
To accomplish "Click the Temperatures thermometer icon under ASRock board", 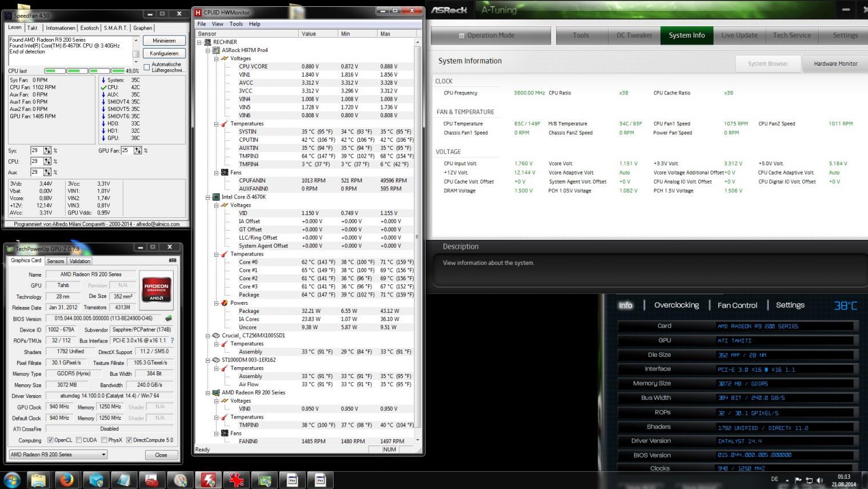I will (x=225, y=124).
